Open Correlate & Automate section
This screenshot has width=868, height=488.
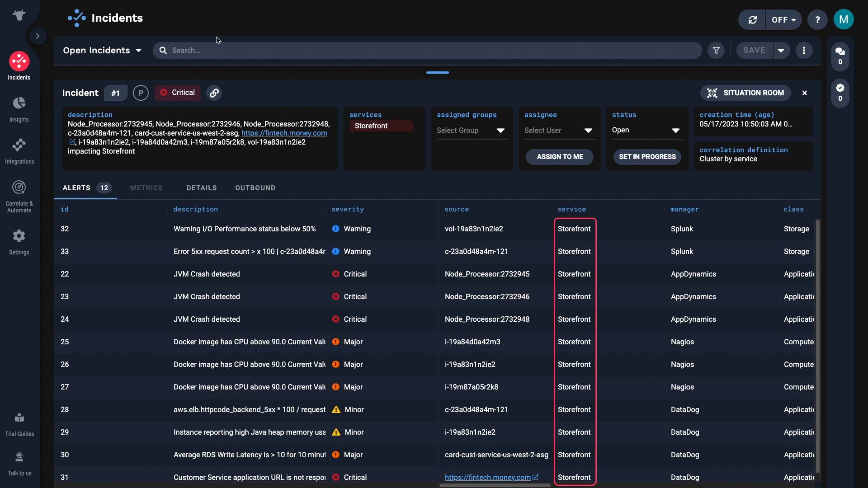coord(19,196)
